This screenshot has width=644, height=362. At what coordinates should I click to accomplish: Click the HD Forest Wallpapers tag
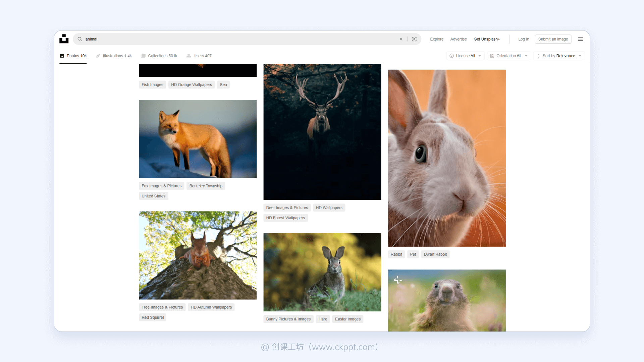point(285,218)
